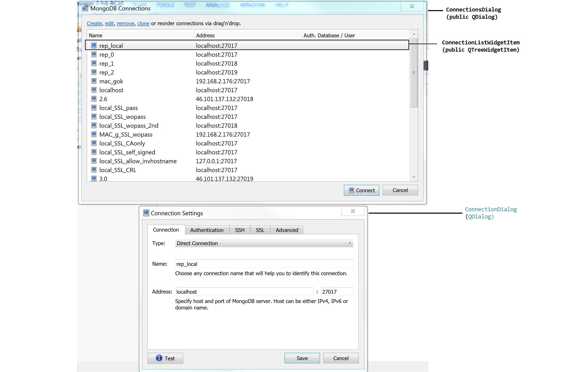This screenshot has height=372, width=588.
Task: Click Save button in Connection Settings
Action: (302, 358)
